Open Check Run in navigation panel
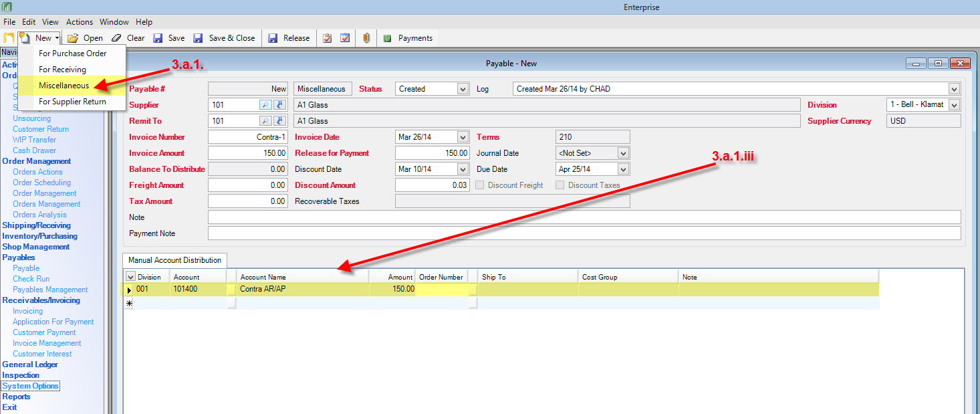The height and width of the screenshot is (414, 980). pyautogui.click(x=31, y=279)
